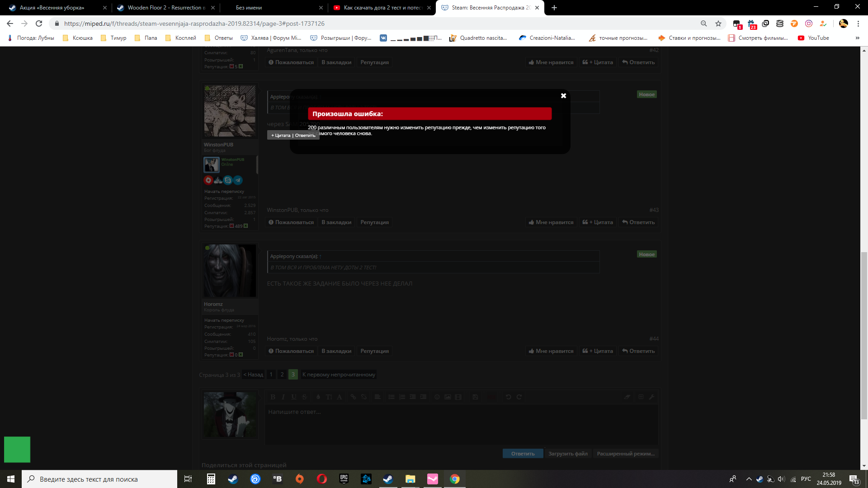This screenshot has height=488, width=868.
Task: Expand the bookmarks bar overflow chevron
Action: (857, 38)
